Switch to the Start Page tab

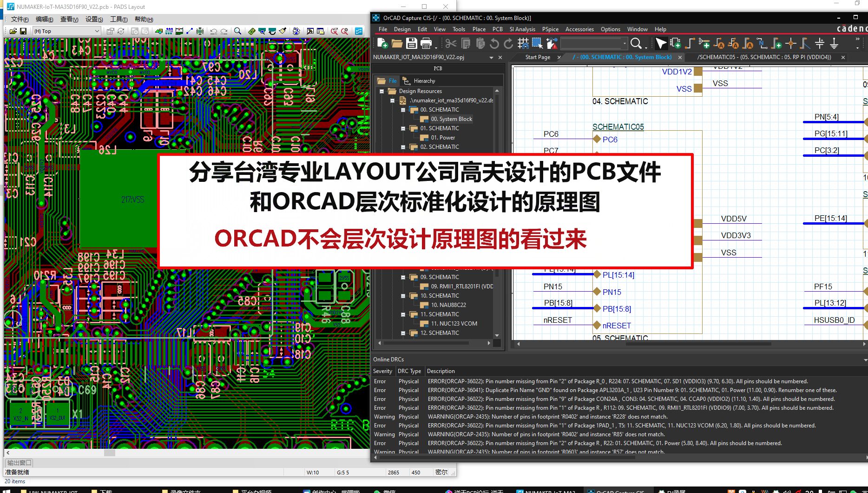pos(538,57)
